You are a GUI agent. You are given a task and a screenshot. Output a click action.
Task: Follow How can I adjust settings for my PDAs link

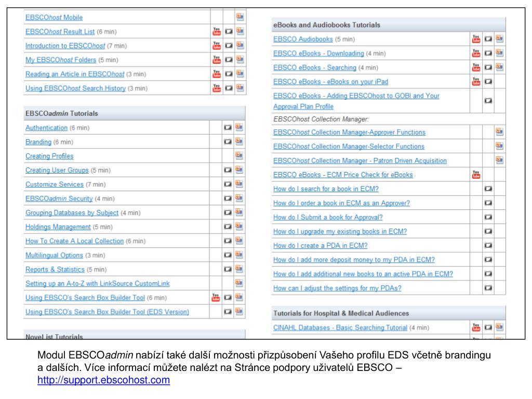pos(337,288)
